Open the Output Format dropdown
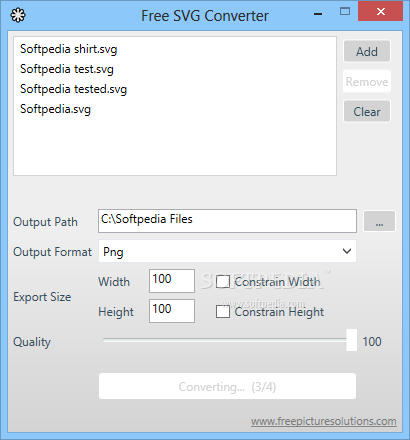 (227, 251)
